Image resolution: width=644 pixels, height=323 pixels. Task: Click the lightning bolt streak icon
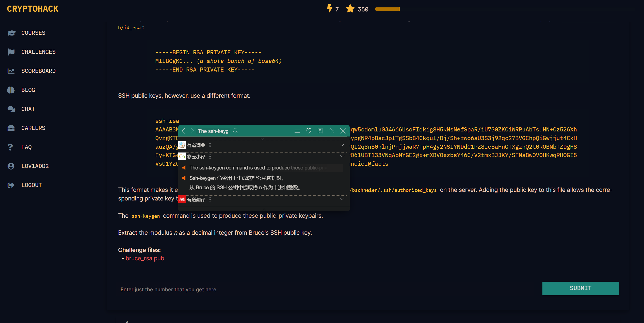(x=329, y=9)
